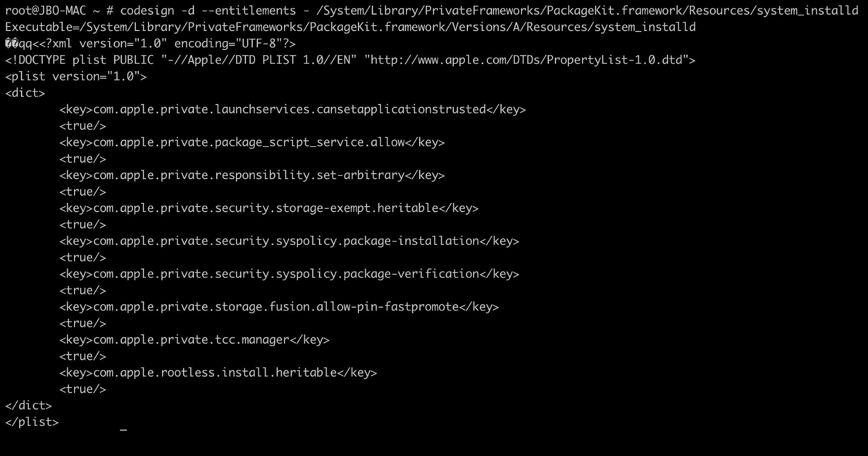Click the root@JBO-MAC shell prompt

46,11
